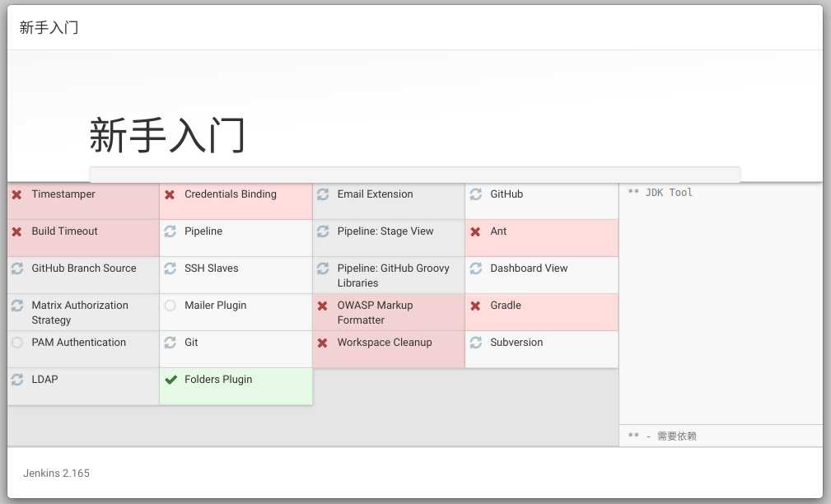The height and width of the screenshot is (504, 831).
Task: Click the Git plugin name
Action: (191, 343)
